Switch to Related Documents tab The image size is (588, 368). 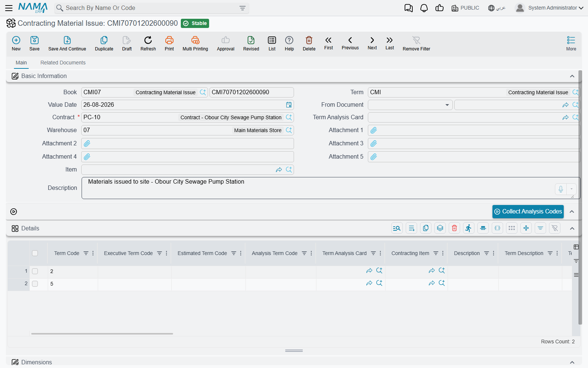pos(63,63)
